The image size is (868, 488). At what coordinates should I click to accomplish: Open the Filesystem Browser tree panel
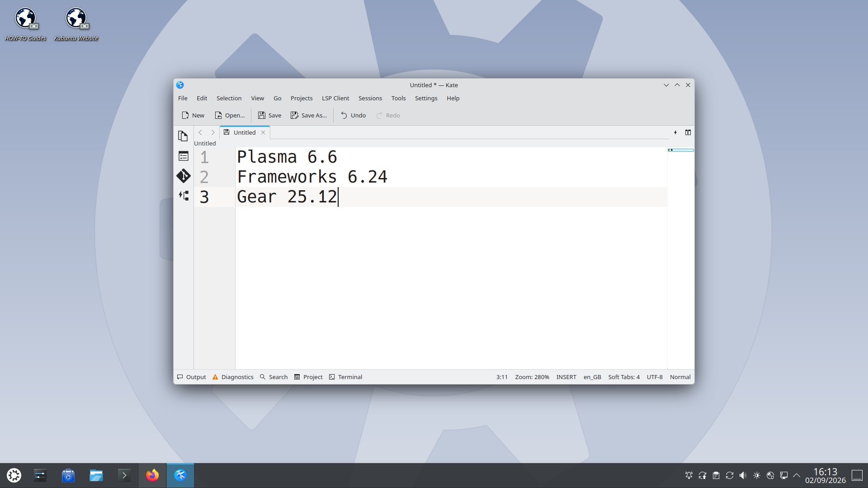tap(183, 196)
